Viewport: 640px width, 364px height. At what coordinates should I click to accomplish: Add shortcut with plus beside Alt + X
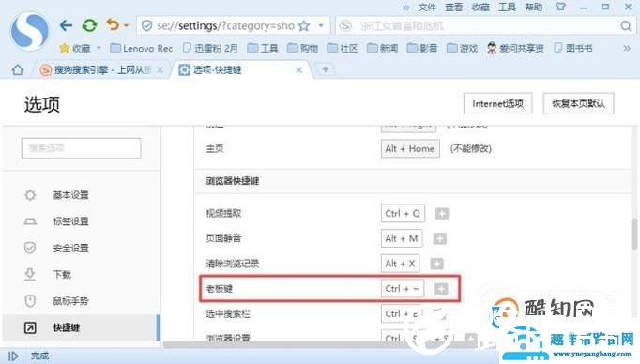point(436,264)
